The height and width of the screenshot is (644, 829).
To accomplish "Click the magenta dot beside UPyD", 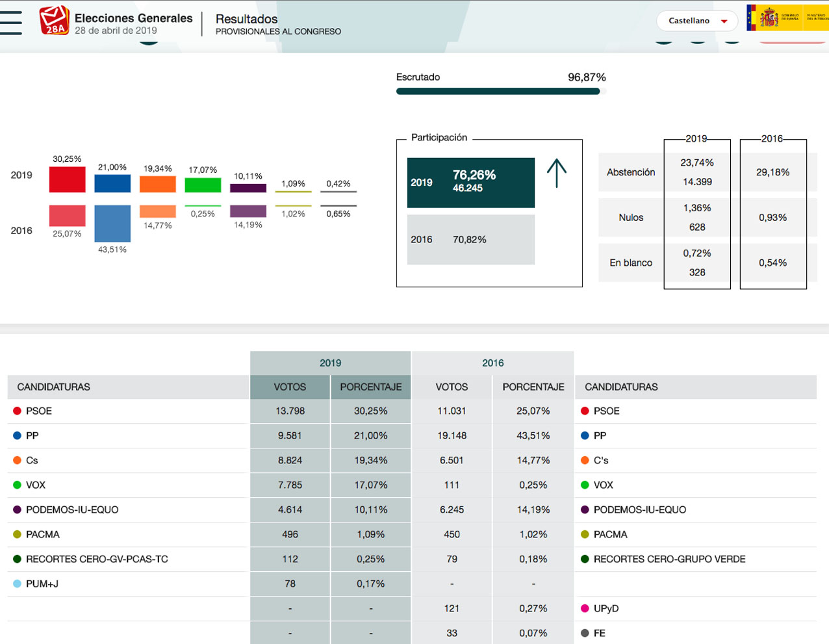I will [585, 608].
